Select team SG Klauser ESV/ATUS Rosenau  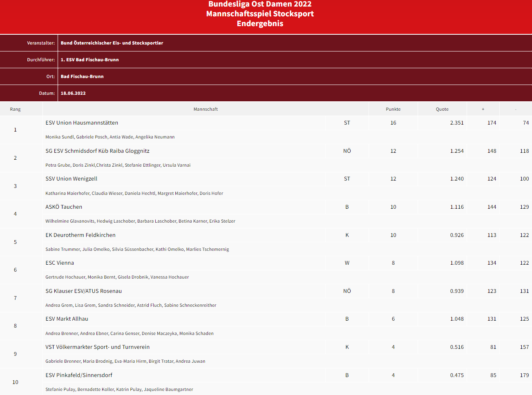click(x=84, y=291)
